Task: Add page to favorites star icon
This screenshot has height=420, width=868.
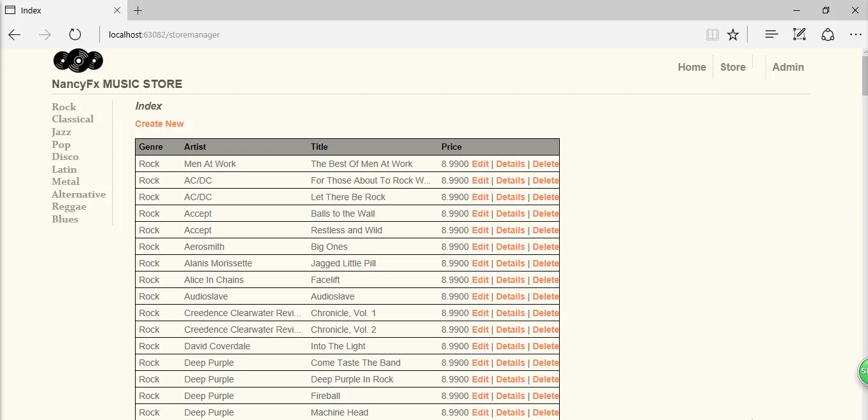Action: click(733, 34)
